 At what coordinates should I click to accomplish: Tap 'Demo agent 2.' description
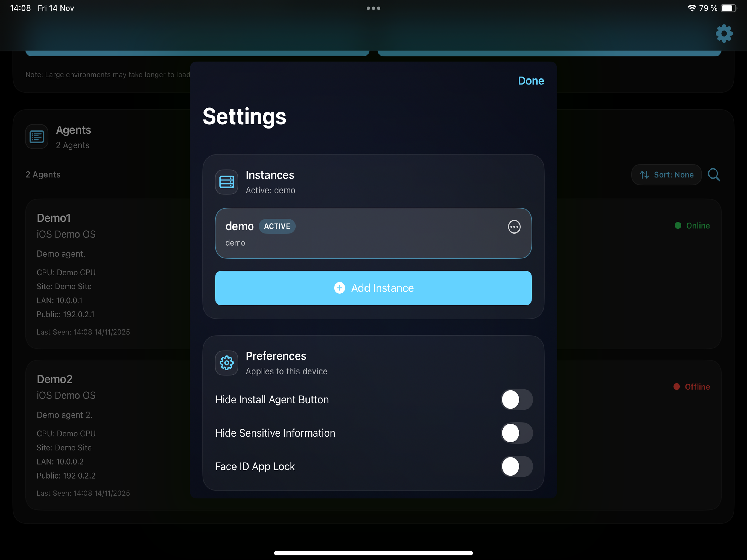coord(65,415)
